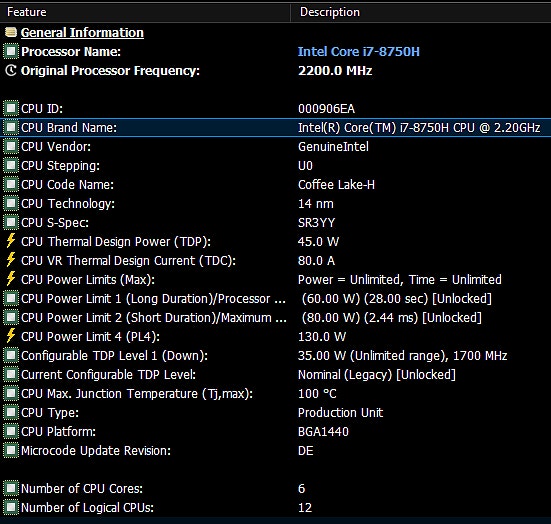Select the Configurable TDP Level 1 row
The width and height of the screenshot is (551, 524).
pyautogui.click(x=276, y=355)
